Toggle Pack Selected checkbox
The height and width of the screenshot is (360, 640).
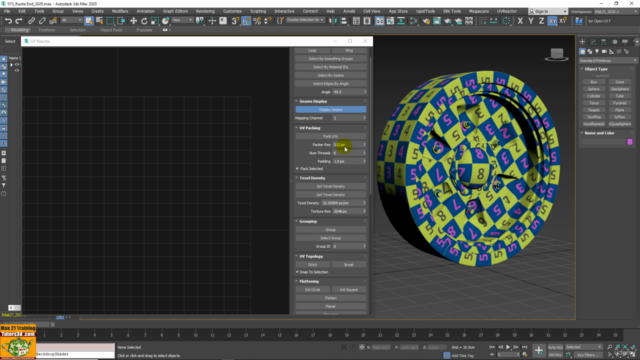298,169
